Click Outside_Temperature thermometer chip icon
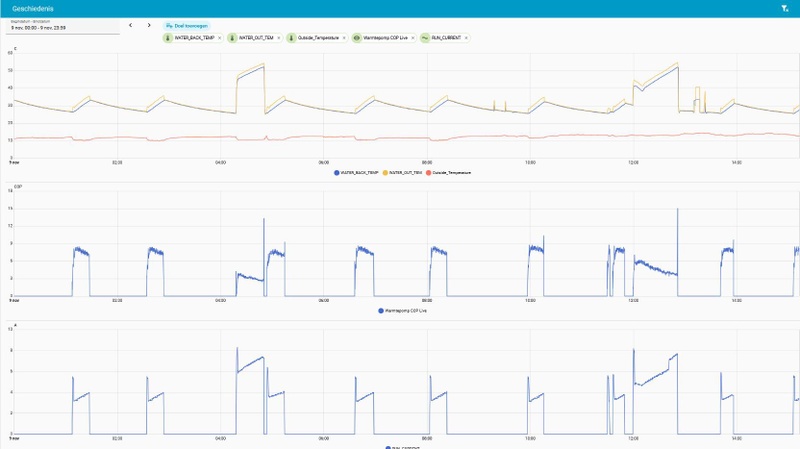This screenshot has width=800, height=449. coord(291,38)
